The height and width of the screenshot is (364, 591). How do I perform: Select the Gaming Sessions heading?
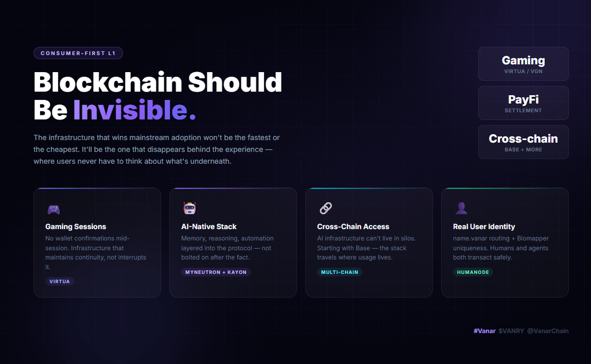click(76, 227)
